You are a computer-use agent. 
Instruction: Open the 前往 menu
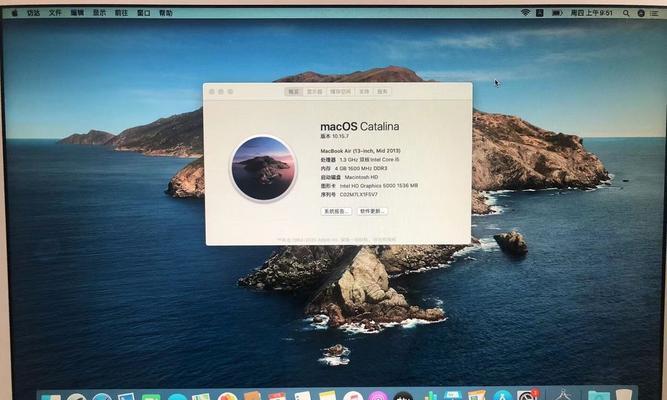tap(121, 13)
